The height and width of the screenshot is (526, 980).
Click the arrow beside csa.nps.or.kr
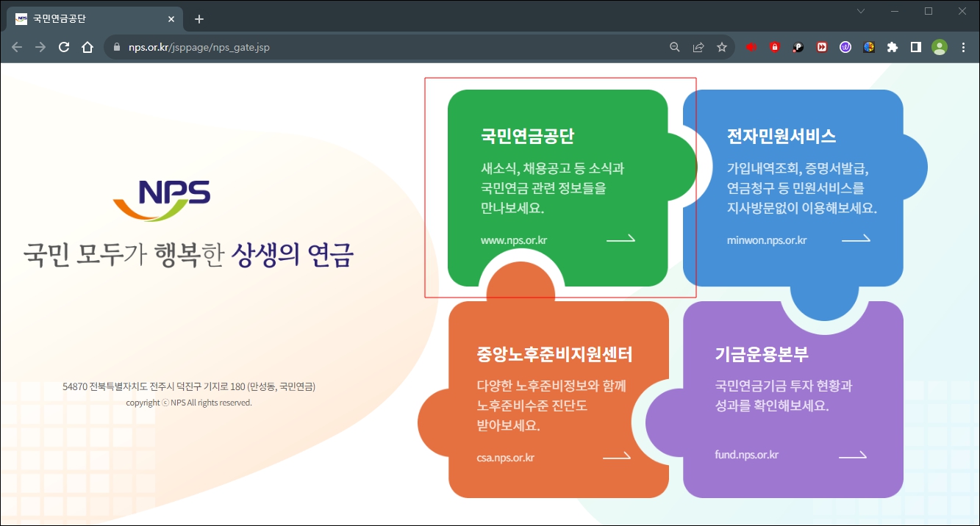coord(617,456)
